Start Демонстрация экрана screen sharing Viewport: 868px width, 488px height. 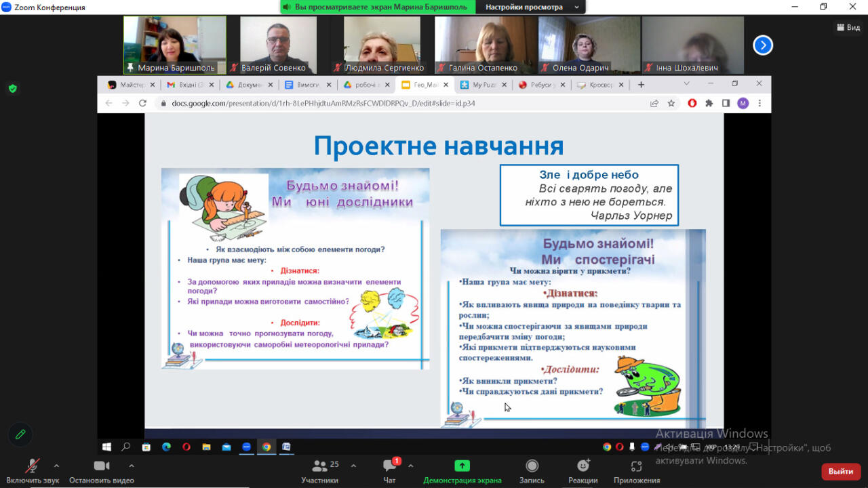pos(462,471)
